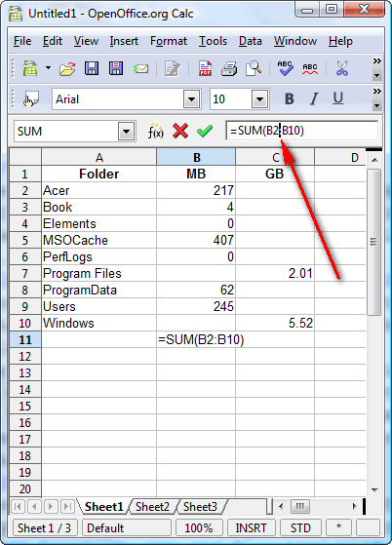This screenshot has width=392, height=545.
Task: Click the Document as E-mail icon
Action: (x=140, y=69)
